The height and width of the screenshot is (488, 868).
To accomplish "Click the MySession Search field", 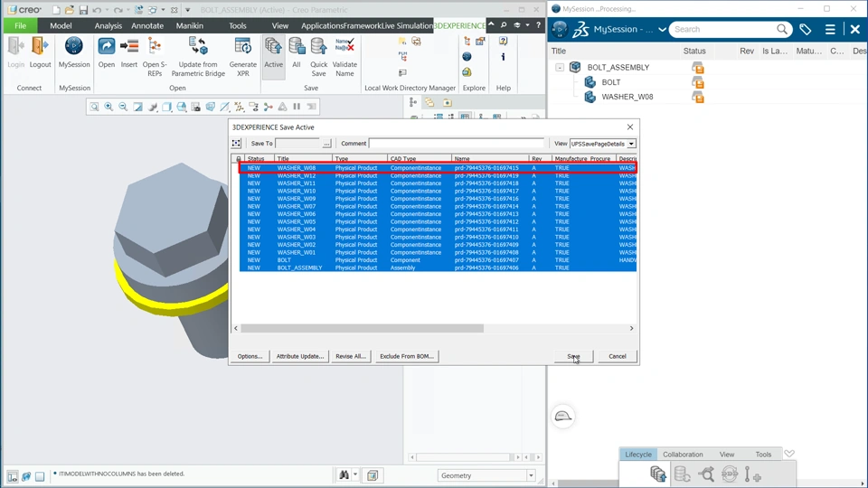I will click(722, 29).
